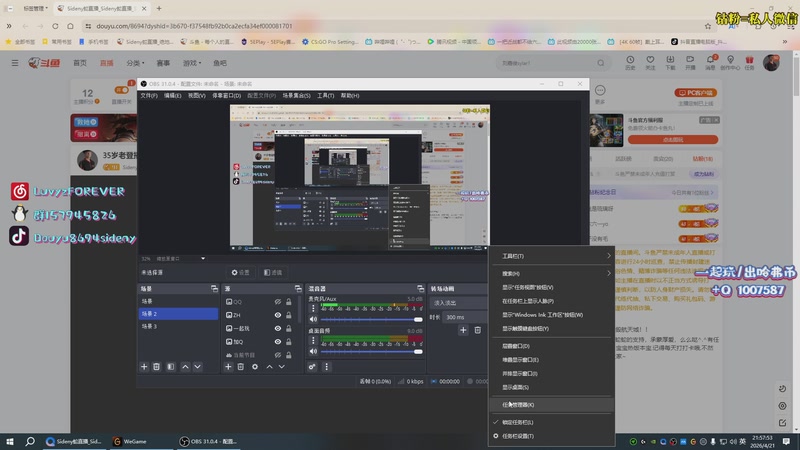800x450 pixels.
Task: Open 桌面音频 channel three-dot options
Action: click(x=313, y=340)
